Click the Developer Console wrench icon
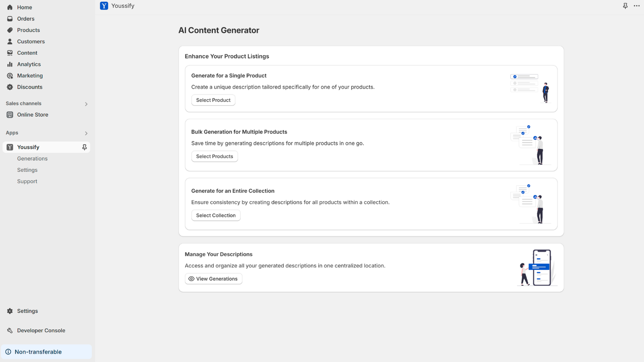The image size is (644, 362). pos(10,331)
